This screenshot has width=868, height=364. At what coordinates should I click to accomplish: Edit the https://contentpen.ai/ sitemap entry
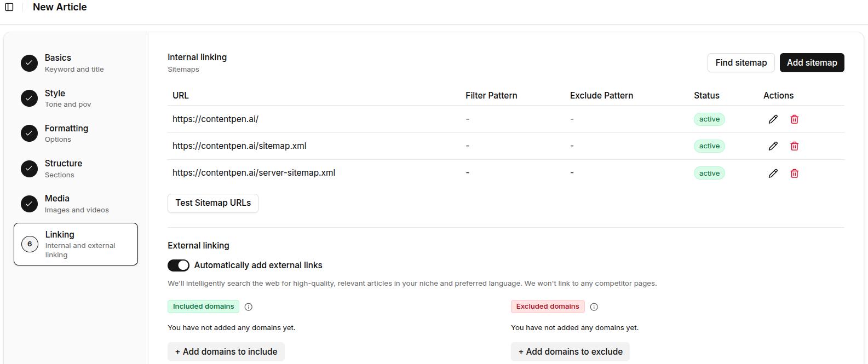[773, 119]
